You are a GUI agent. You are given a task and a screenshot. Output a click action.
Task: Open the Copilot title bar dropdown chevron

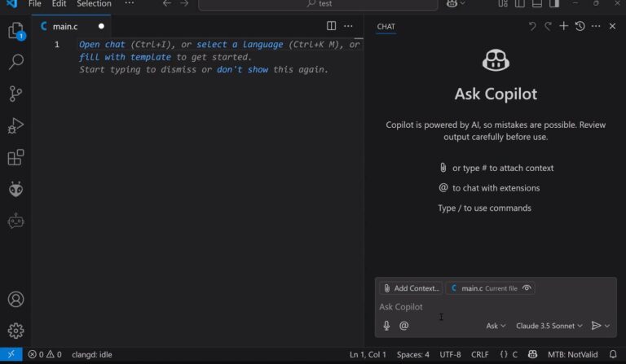[462, 3]
